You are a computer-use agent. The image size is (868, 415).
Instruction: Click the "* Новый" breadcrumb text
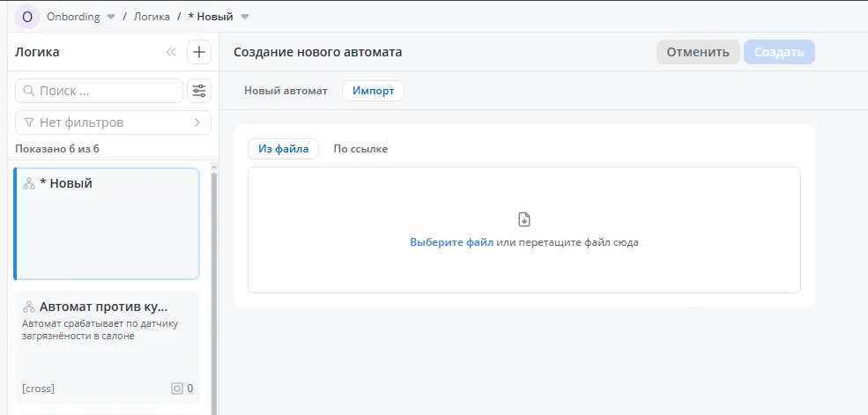(211, 17)
